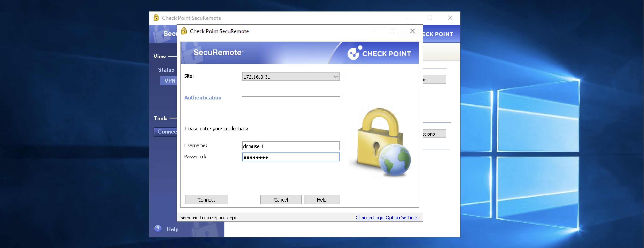Minimize the front SecuRemote dialog

372,31
